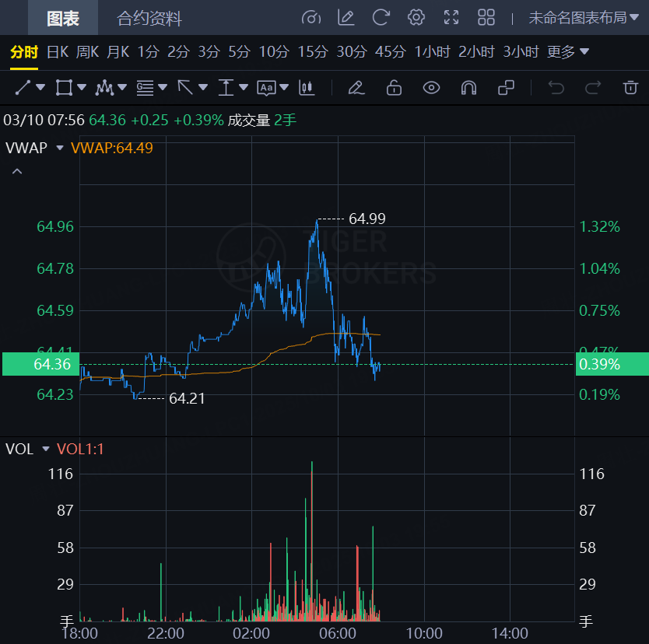Click the refresh chart icon
Viewport: 649px width, 644px height.
[x=381, y=17]
